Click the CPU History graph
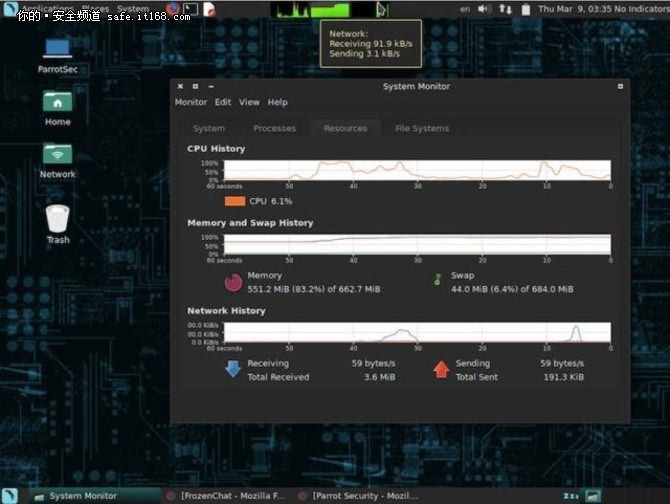This screenshot has width=670, height=504. tap(417, 170)
